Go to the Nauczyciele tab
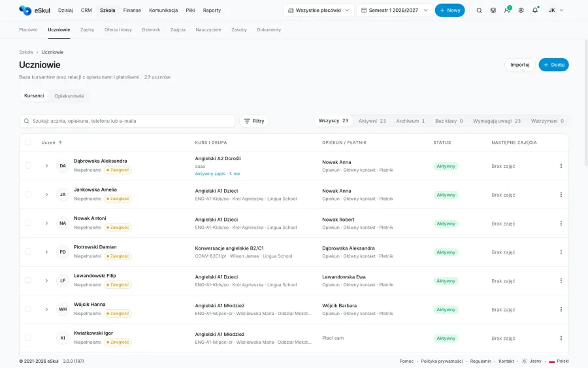 208,29
